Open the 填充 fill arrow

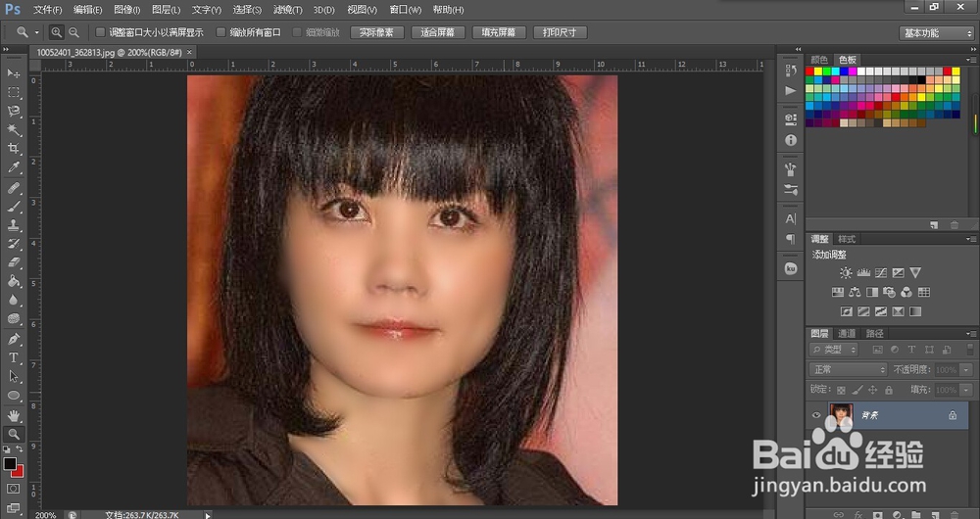(967, 390)
